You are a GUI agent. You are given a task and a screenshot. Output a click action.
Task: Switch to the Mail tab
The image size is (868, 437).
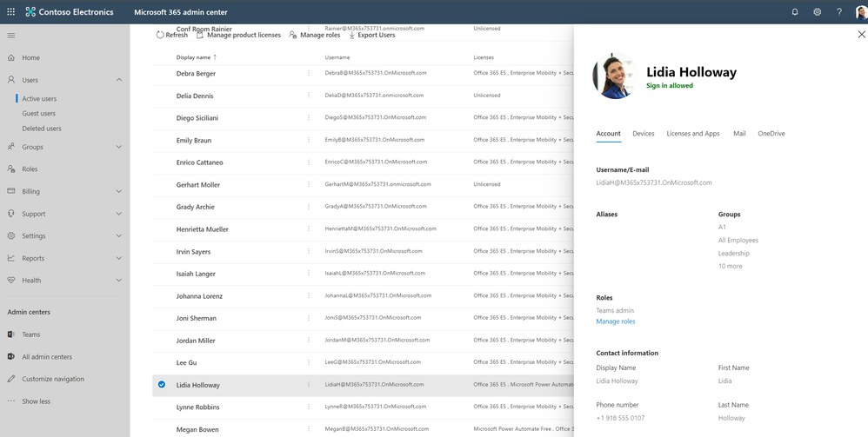[739, 133]
